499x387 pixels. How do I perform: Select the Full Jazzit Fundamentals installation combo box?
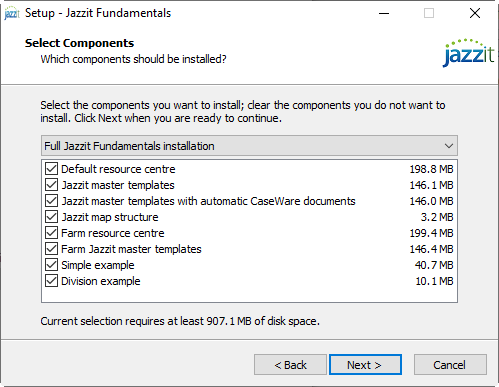click(x=249, y=146)
